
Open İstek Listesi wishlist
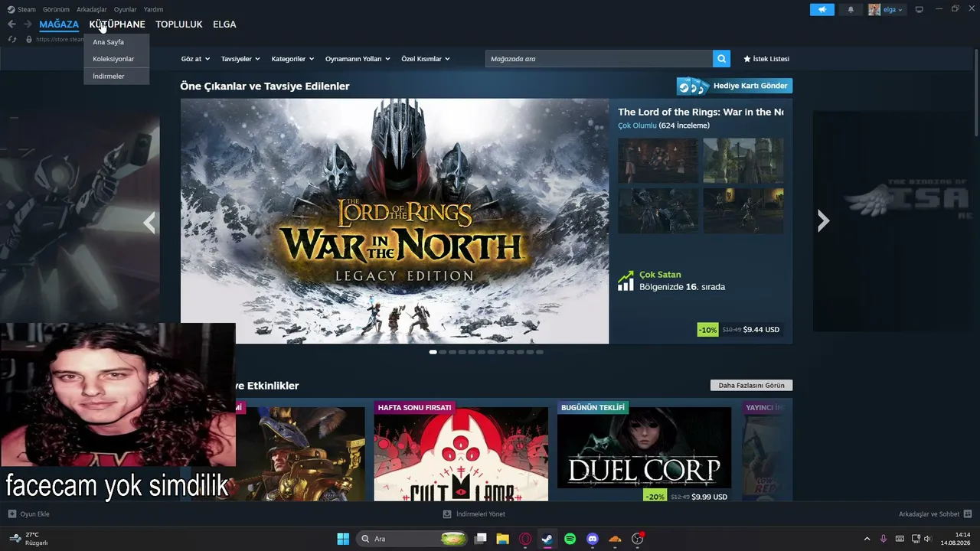coord(766,59)
